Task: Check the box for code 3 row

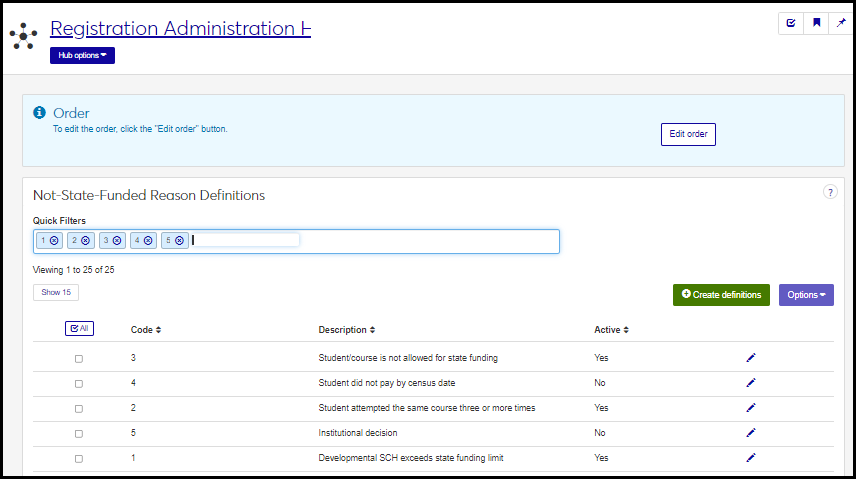Action: pos(79,358)
